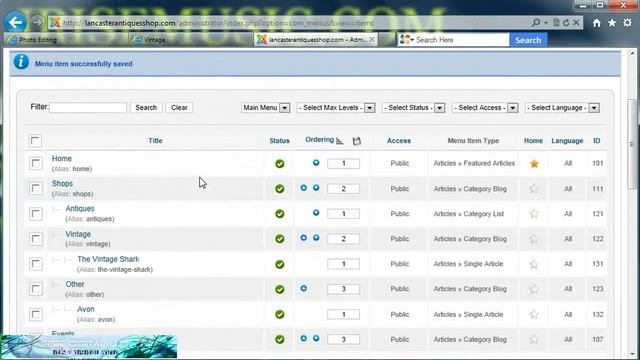This screenshot has height=360, width=640.
Task: Open the Select Language dropdown
Action: 562,108
